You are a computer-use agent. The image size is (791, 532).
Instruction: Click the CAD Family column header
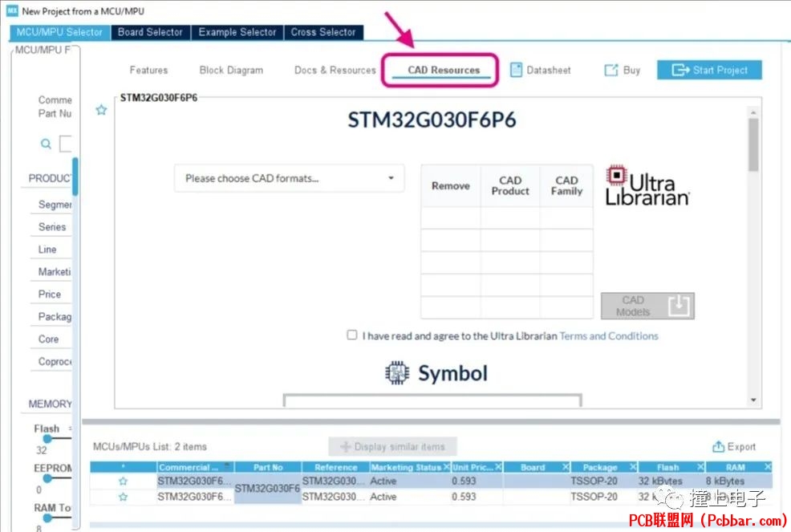tap(566, 185)
